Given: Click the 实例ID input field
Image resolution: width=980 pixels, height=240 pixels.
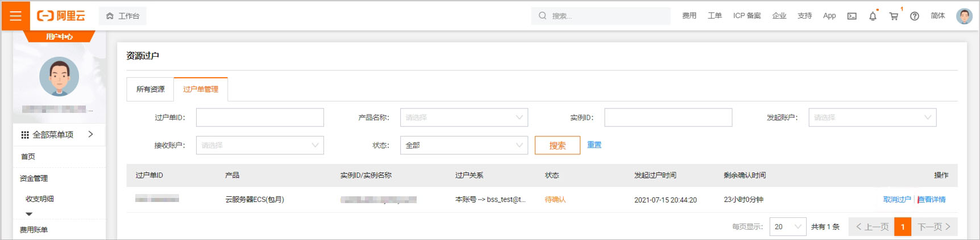Looking at the screenshot, I should point(668,117).
